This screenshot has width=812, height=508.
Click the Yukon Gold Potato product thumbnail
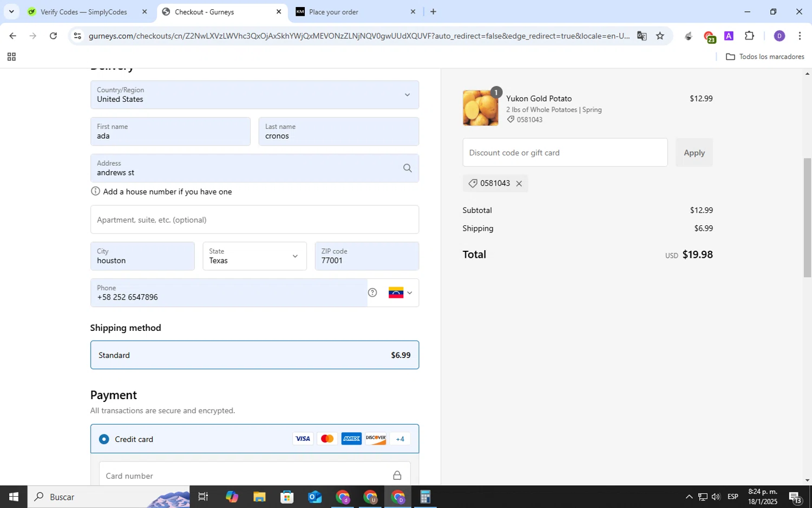(480, 108)
